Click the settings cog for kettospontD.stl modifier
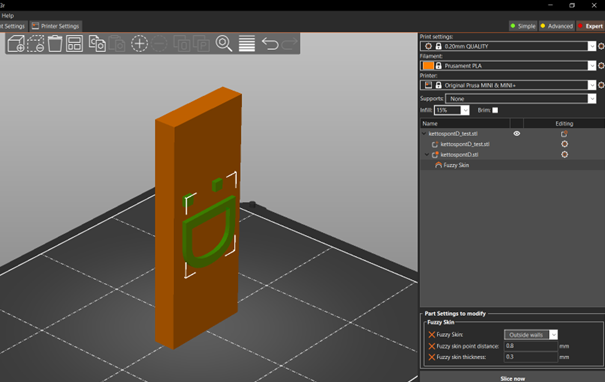Screen dimensions: 605x382 pos(564,154)
